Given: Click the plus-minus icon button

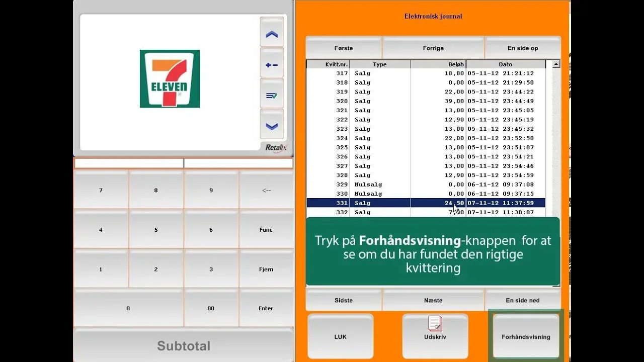Looking at the screenshot, I should [272, 65].
